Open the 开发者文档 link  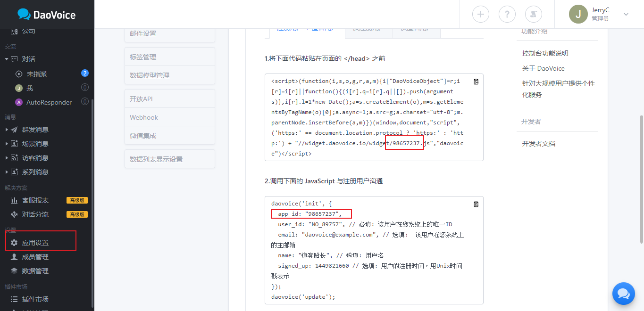[538, 144]
